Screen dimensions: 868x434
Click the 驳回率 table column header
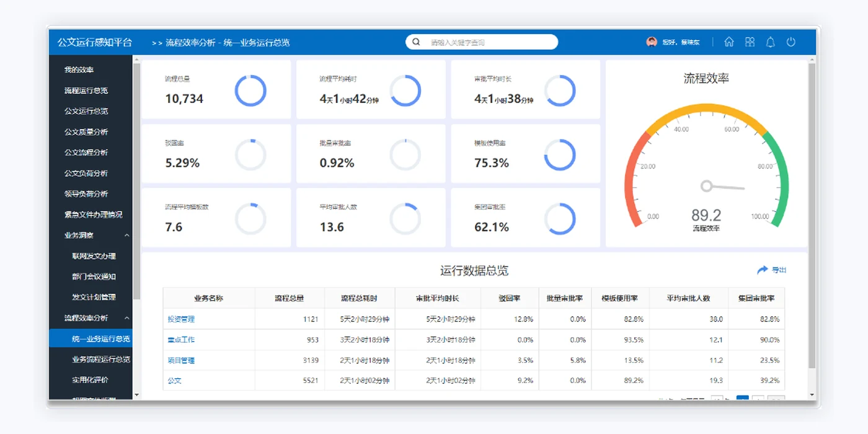coord(509,298)
